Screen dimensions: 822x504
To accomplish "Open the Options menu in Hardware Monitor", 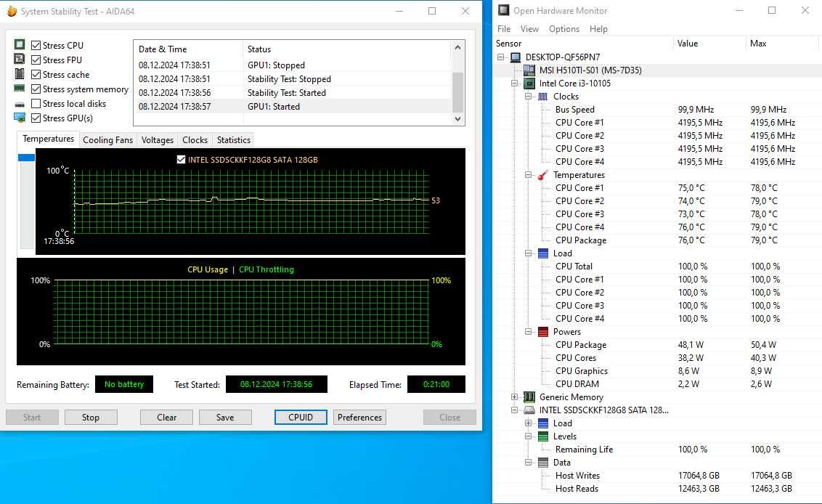I will [564, 29].
